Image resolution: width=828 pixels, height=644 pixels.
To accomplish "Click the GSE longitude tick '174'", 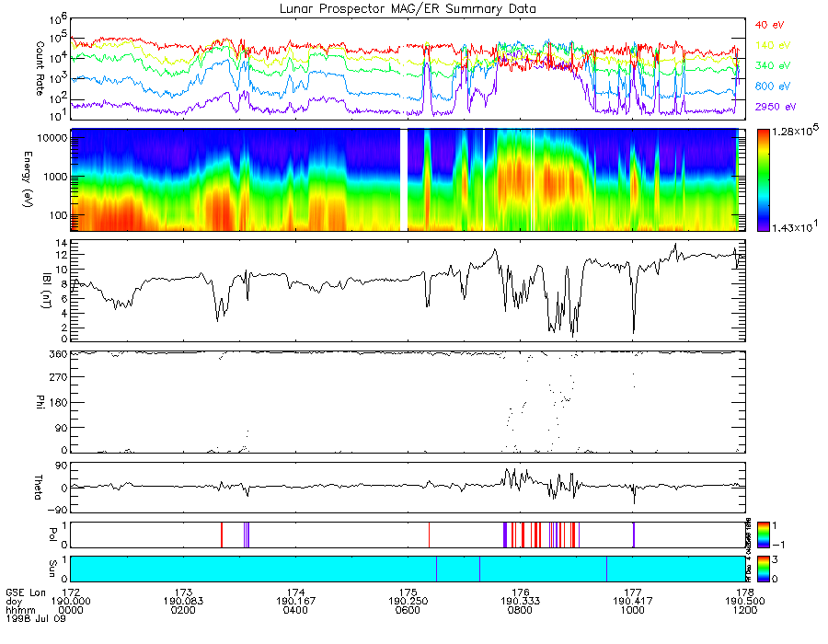I will click(x=295, y=592).
